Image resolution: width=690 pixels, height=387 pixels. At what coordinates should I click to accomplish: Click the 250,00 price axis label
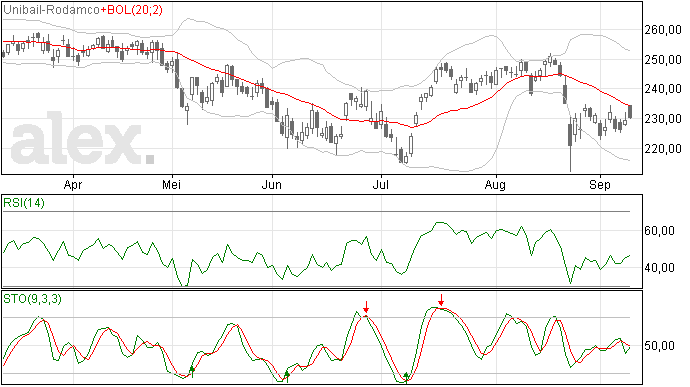[x=663, y=59]
